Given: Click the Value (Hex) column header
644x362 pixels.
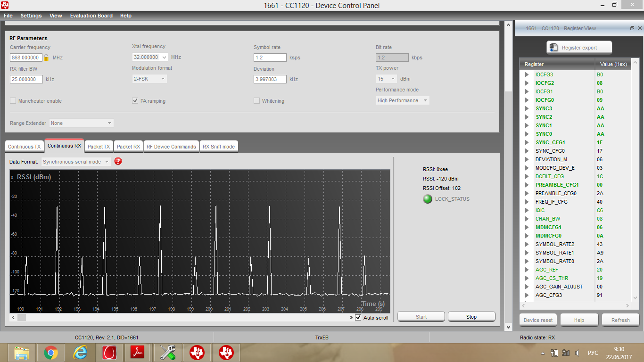Looking at the screenshot, I should [x=613, y=64].
